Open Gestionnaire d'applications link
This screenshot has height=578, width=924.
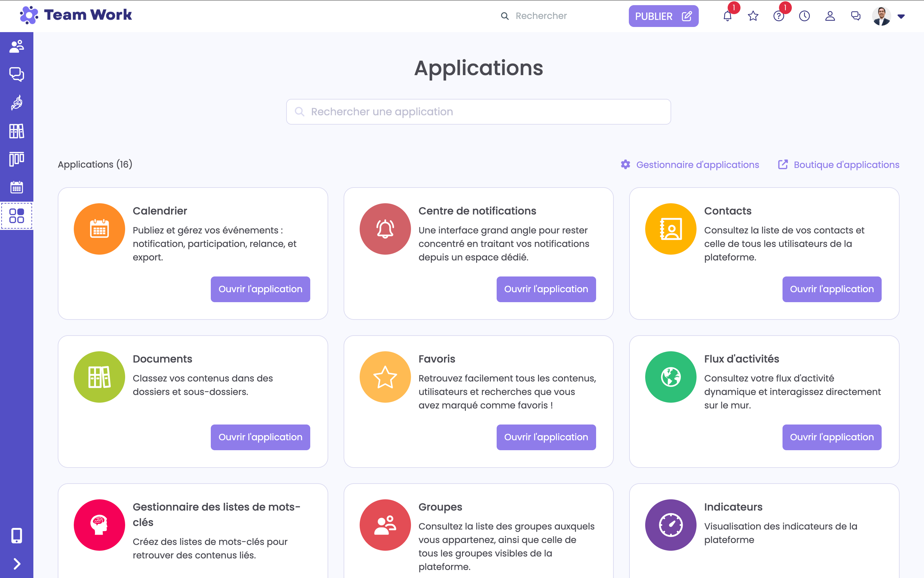pos(690,165)
